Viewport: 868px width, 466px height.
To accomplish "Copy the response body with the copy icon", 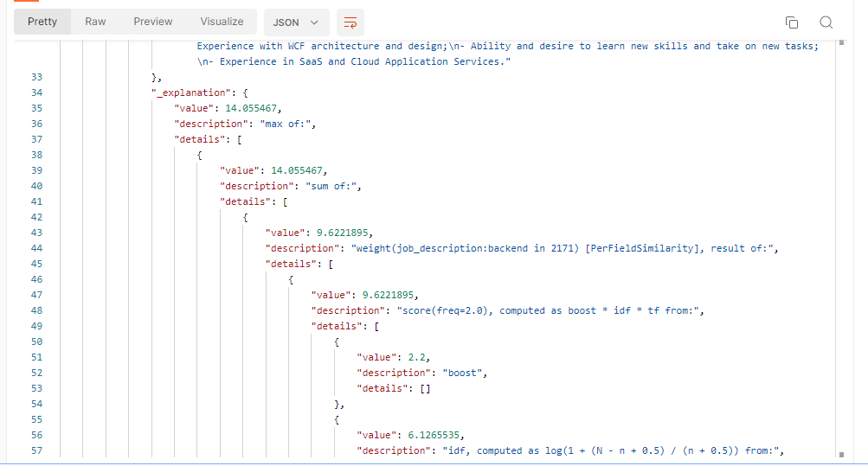I will pos(792,22).
